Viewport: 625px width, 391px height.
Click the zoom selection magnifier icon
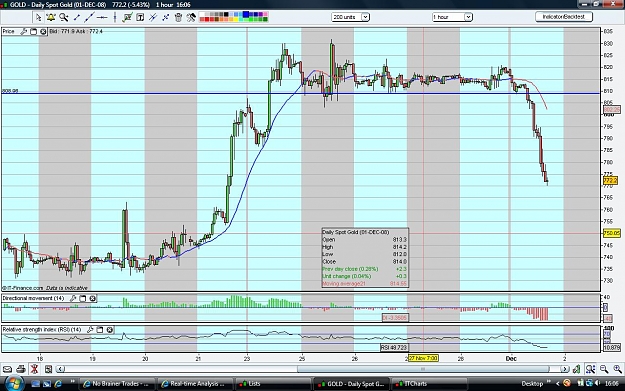[590, 369]
